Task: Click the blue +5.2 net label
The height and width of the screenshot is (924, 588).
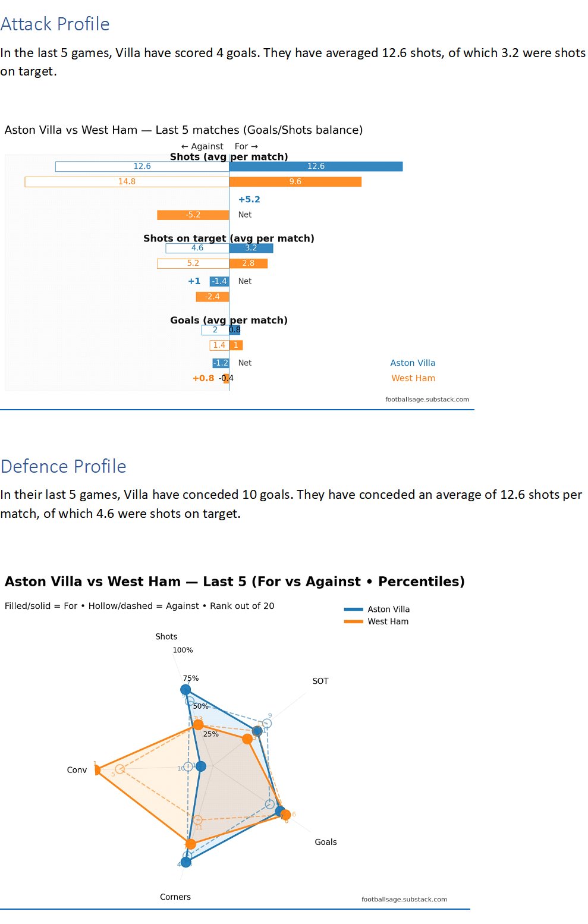Action: [x=249, y=200]
